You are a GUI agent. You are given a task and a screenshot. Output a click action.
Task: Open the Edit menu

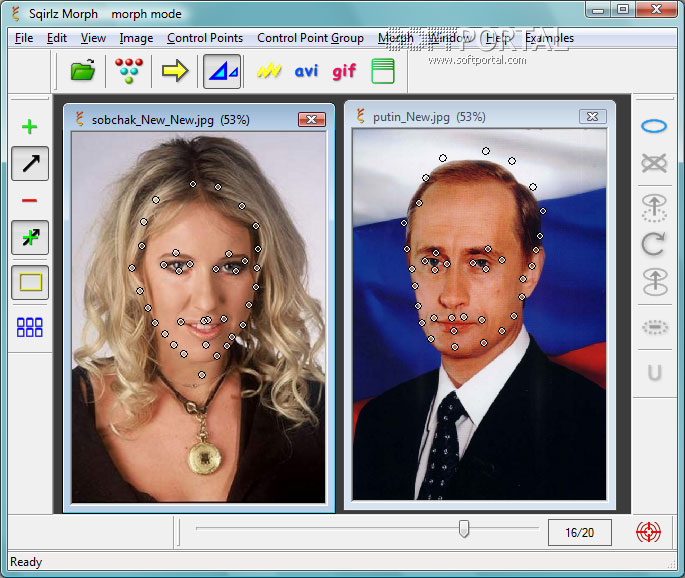[57, 38]
